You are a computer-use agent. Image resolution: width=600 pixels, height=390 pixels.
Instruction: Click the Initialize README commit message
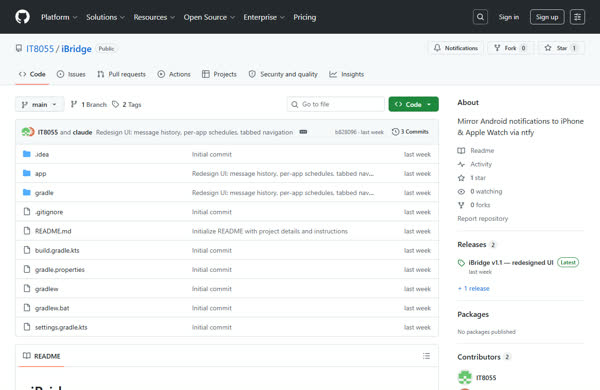coord(270,231)
